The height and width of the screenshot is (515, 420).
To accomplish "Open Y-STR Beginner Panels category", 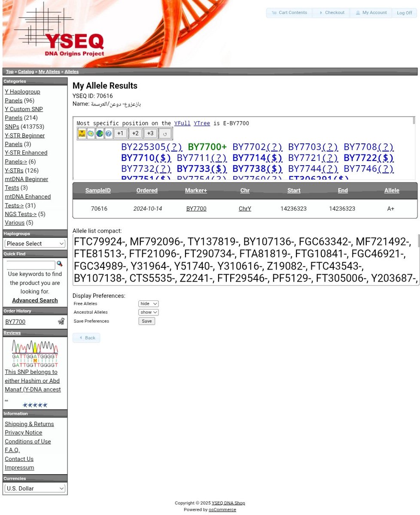I will (x=24, y=140).
